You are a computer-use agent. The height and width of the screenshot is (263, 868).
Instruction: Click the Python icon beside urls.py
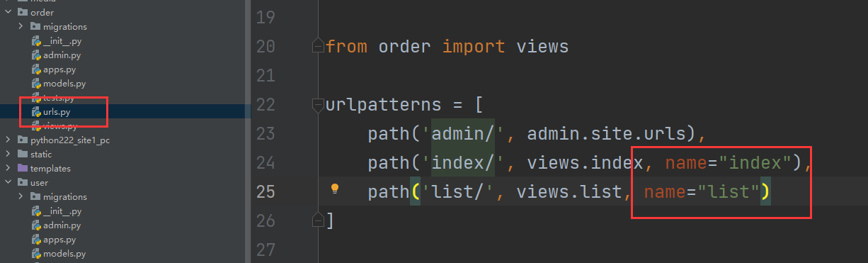36,112
